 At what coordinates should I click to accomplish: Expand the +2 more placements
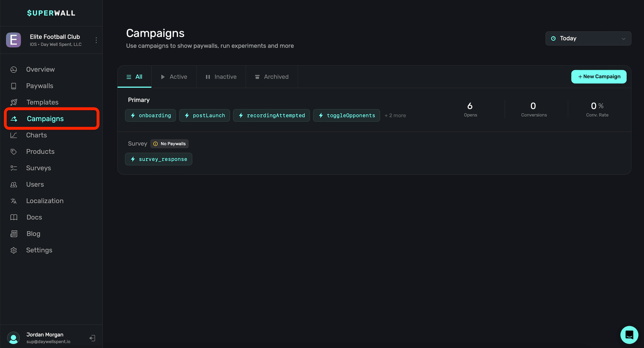[395, 115]
